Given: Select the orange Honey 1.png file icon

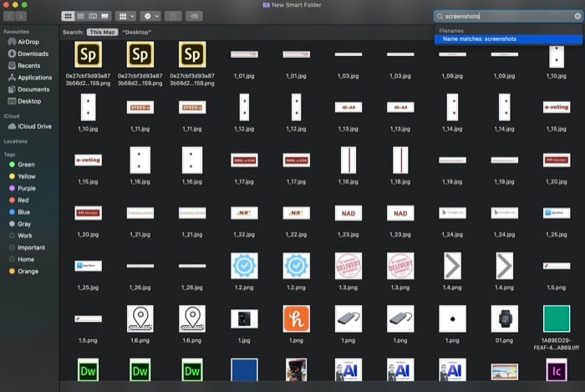Looking at the screenshot, I should (x=296, y=319).
